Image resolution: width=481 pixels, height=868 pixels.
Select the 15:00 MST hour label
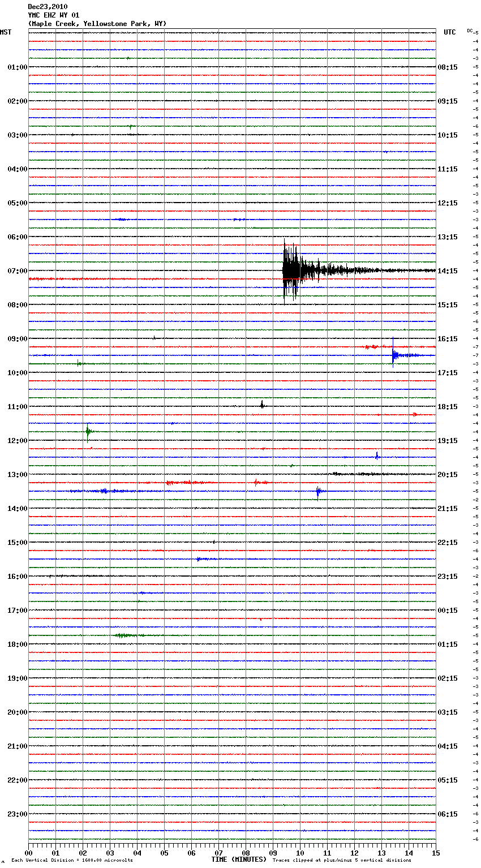point(17,543)
